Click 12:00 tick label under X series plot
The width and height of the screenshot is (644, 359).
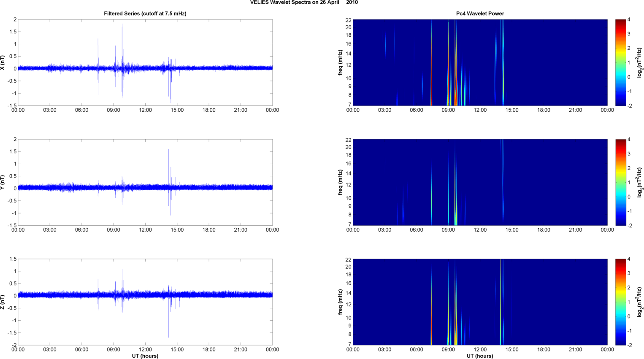click(145, 110)
